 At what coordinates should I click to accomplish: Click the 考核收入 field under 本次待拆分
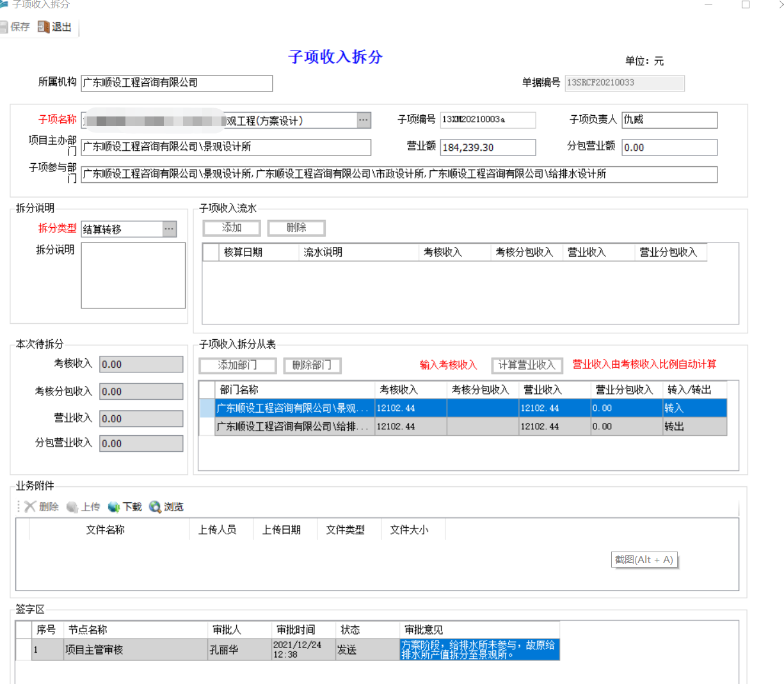point(141,365)
